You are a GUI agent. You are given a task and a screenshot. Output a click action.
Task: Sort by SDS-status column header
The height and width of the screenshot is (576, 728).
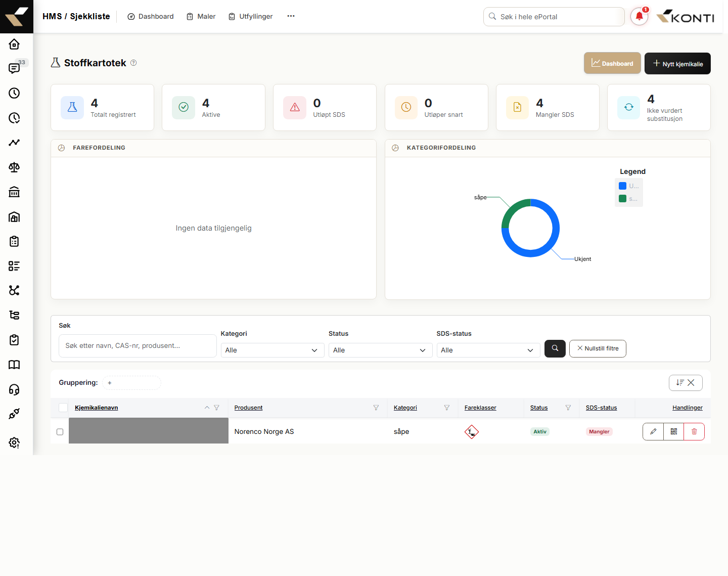(x=601, y=408)
